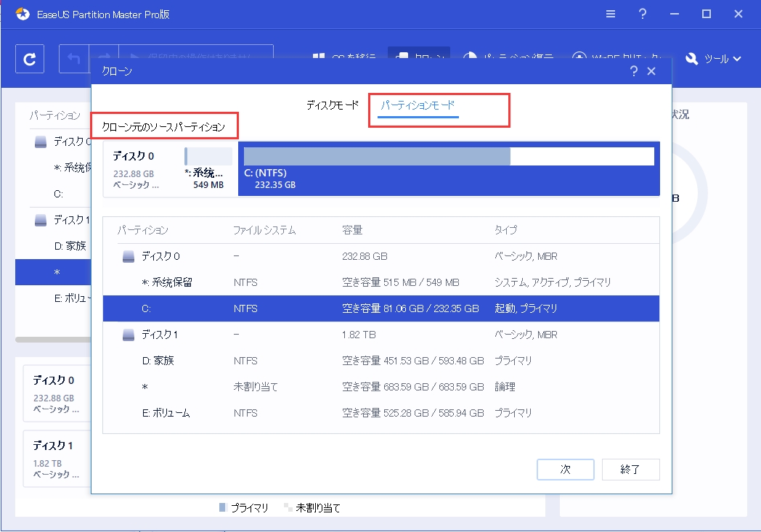Select ディスク 1 row in dialog table
Screen dimensions: 761x532
pyautogui.click(x=381, y=335)
